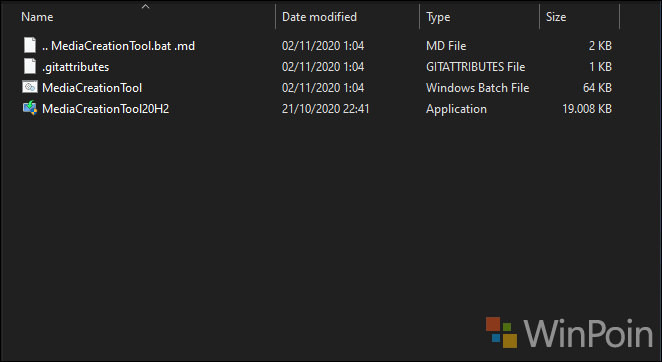This screenshot has width=662, height=362.
Task: Click the 'GITATTRIBUTES File' type cell
Action: [475, 67]
